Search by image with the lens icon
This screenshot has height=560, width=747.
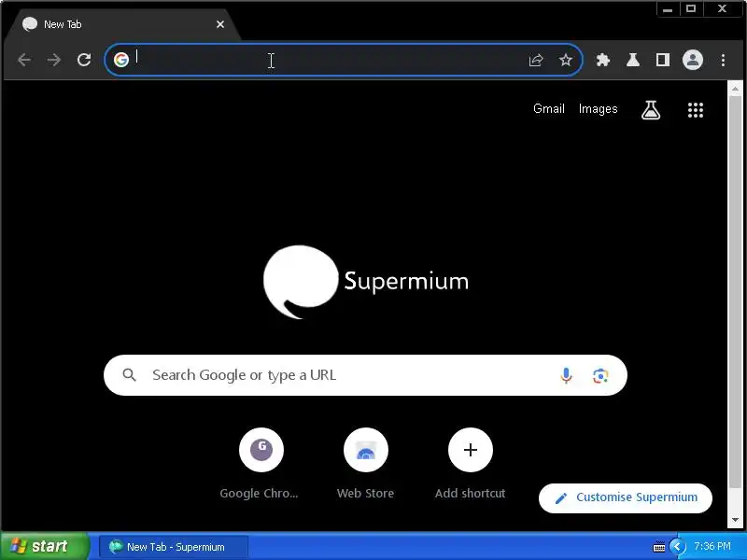pos(600,376)
